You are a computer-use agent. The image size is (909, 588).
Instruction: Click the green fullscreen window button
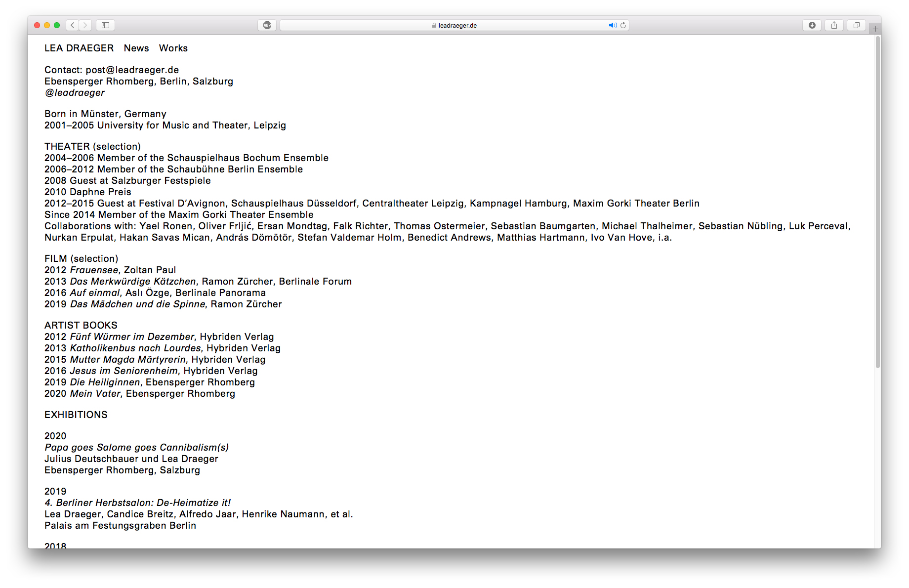coord(57,25)
